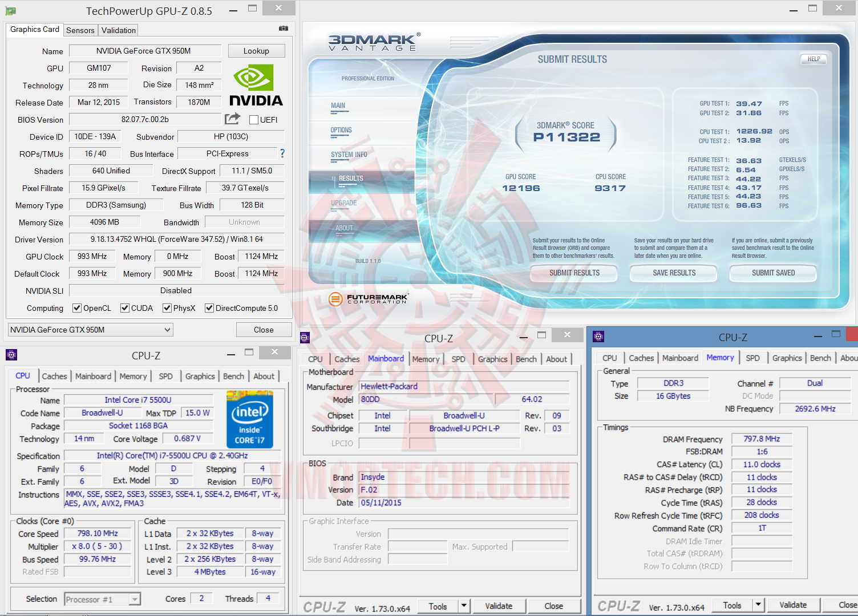This screenshot has height=616, width=858.
Task: Expand Tools arrow in CPU-Z Mainboard window
Action: 464,606
